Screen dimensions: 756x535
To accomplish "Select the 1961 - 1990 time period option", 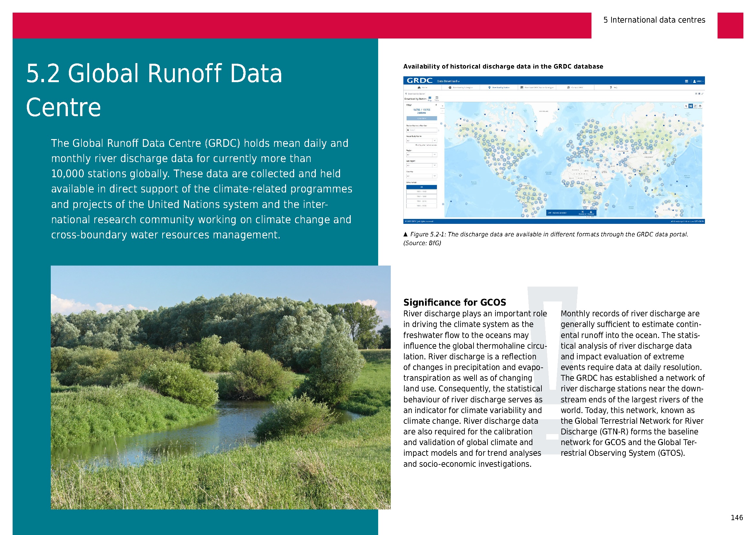I will pos(422,196).
